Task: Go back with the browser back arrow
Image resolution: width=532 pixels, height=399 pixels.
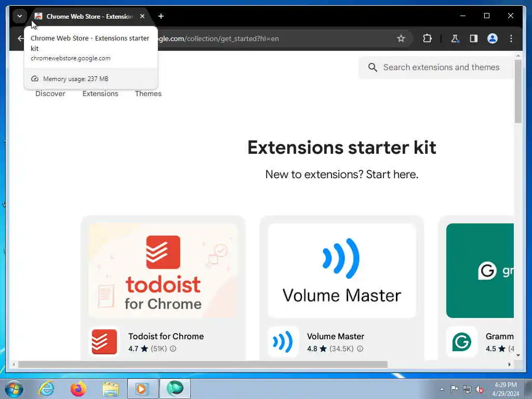Action: pos(20,38)
